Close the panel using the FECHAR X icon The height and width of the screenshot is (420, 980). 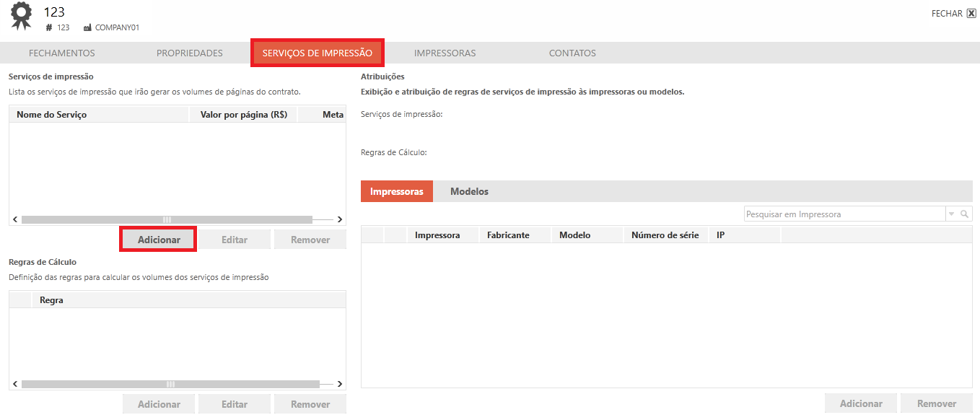pyautogui.click(x=971, y=14)
